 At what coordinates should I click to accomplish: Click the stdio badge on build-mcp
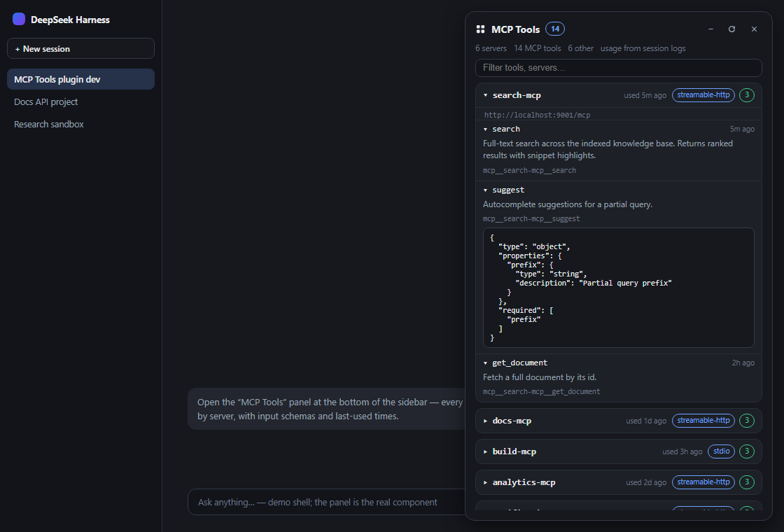click(721, 451)
